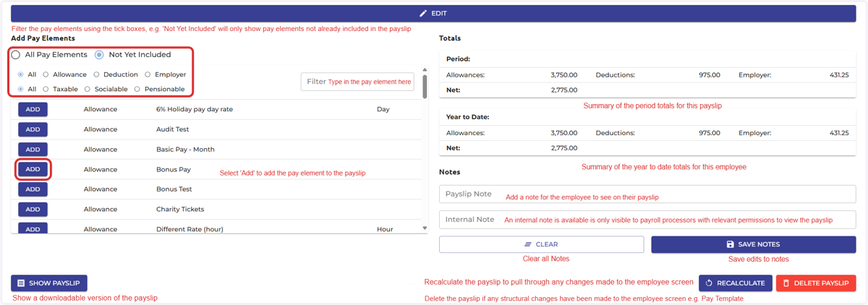
Task: Add the Charity Tickets allowance
Action: pos(33,209)
